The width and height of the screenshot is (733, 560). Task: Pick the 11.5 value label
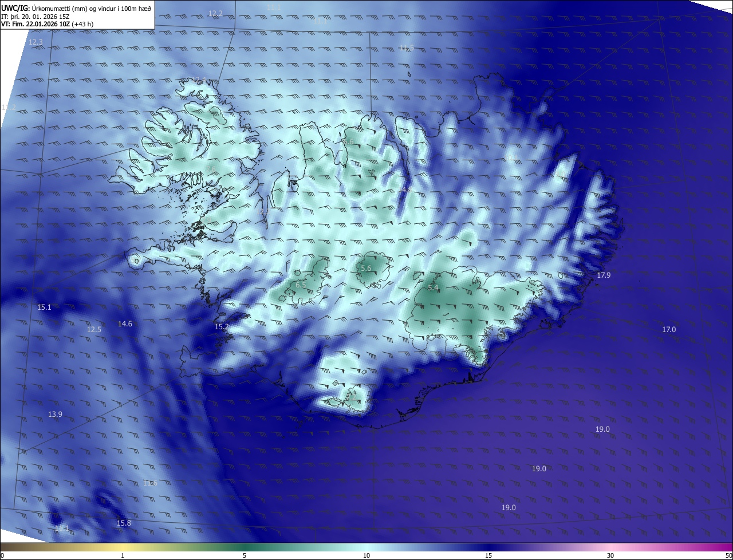point(407,48)
